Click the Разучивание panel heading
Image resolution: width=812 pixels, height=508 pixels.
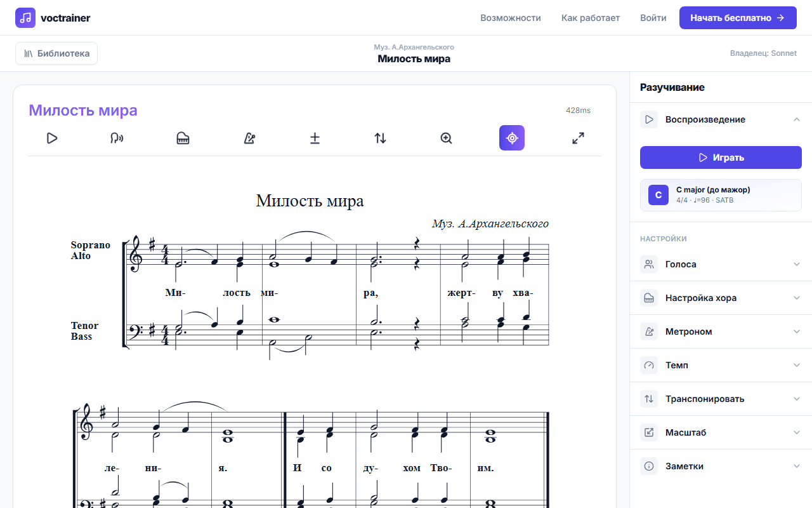click(x=672, y=88)
